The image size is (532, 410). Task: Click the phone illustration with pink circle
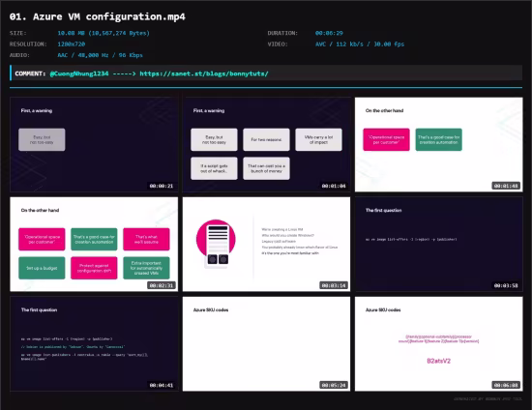coord(216,244)
